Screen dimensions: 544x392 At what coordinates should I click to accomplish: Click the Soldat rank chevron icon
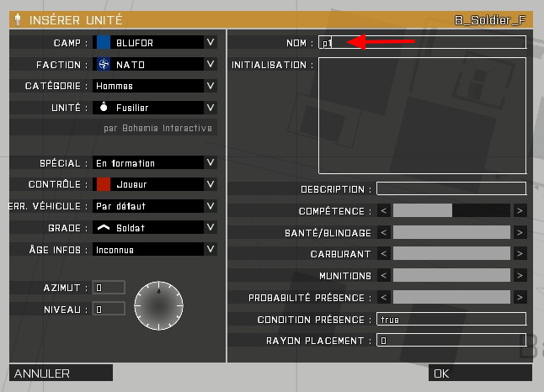coord(104,228)
